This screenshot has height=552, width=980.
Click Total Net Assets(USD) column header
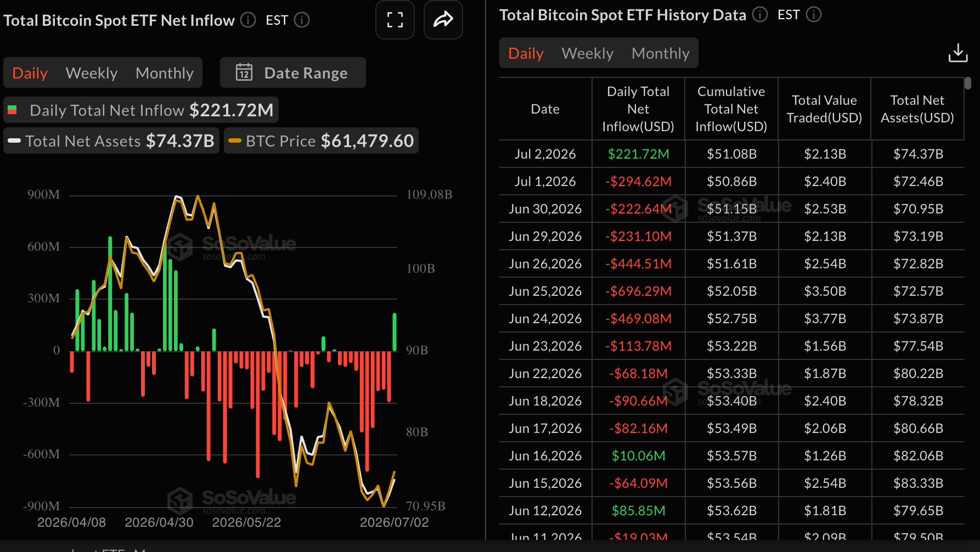point(917,109)
